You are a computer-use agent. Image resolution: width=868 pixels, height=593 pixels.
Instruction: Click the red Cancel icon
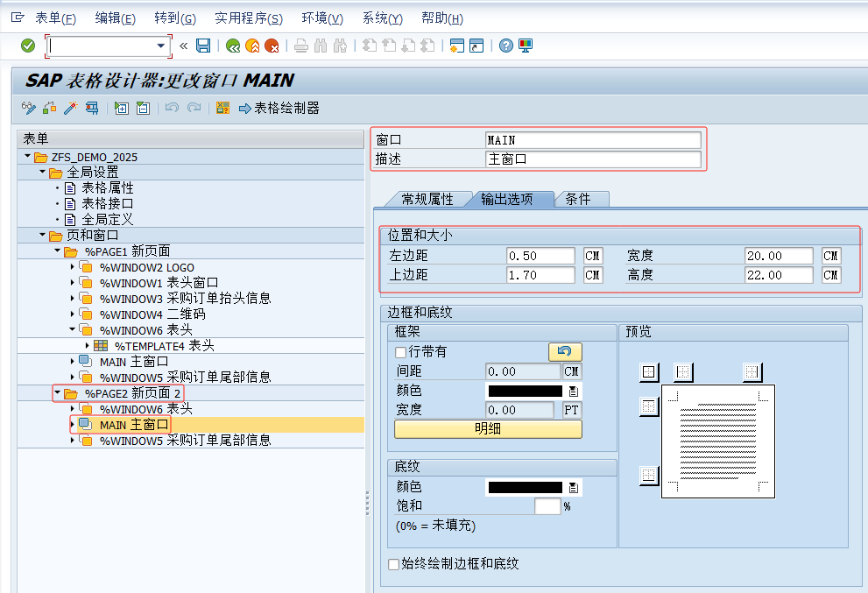point(272,46)
